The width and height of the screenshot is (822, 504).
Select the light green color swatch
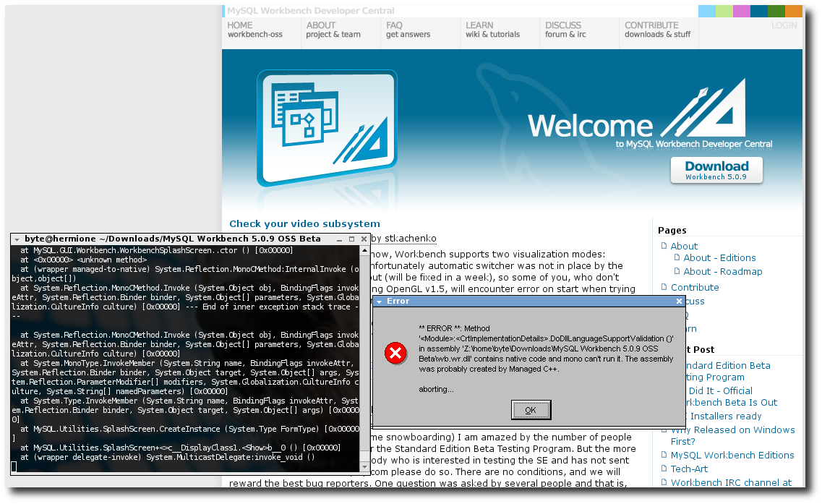(x=724, y=11)
